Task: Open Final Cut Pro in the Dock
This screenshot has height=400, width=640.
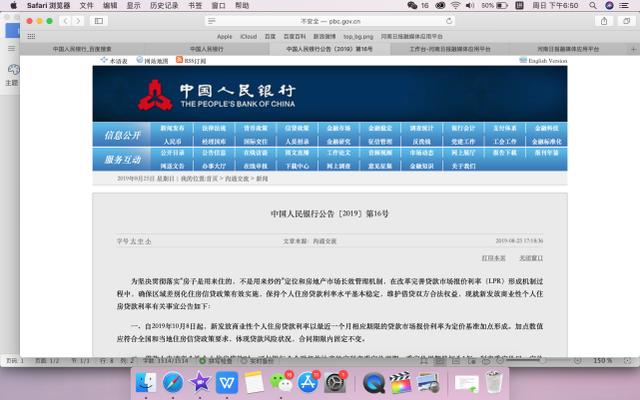Action: pos(400,382)
